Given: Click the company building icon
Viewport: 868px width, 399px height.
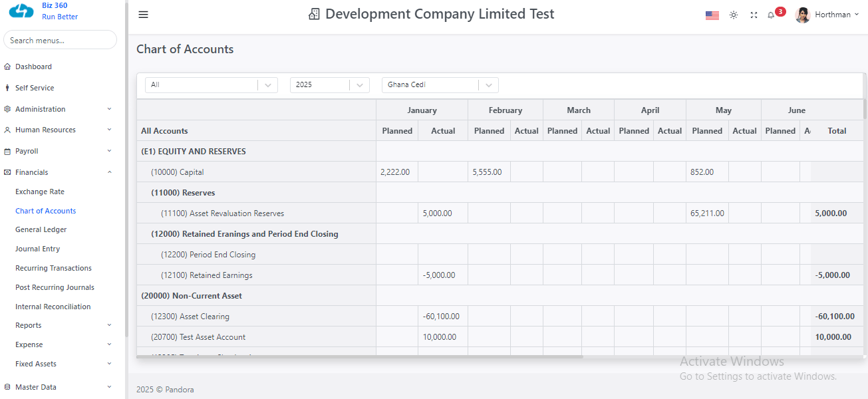Looking at the screenshot, I should [315, 14].
